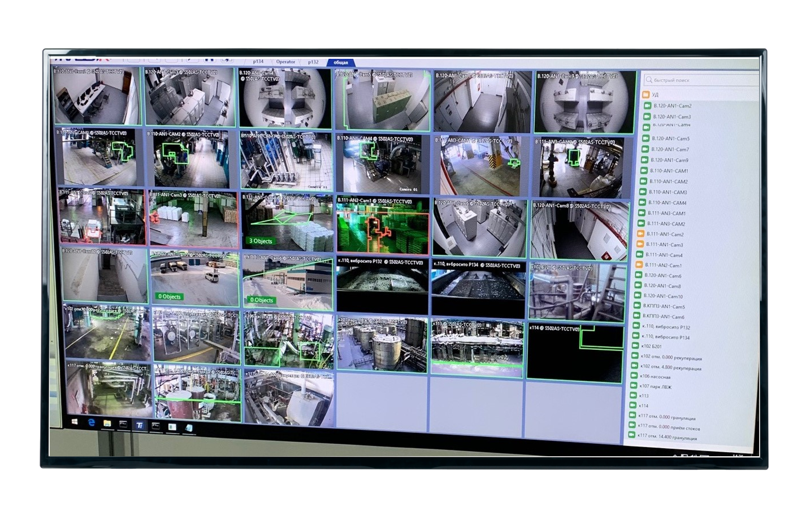Click orange camera icon for B.111-AN1-Cam2
797x532 pixels.
pyautogui.click(x=640, y=234)
